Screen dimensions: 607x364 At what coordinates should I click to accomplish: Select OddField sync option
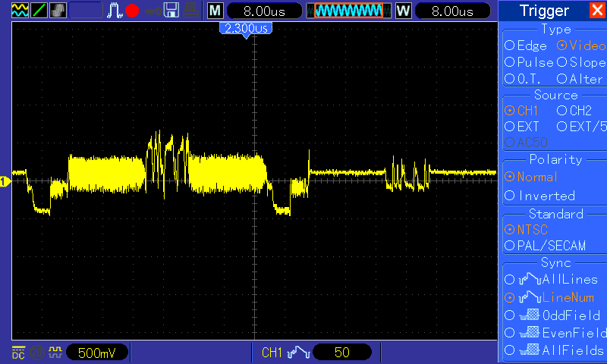coord(552,315)
